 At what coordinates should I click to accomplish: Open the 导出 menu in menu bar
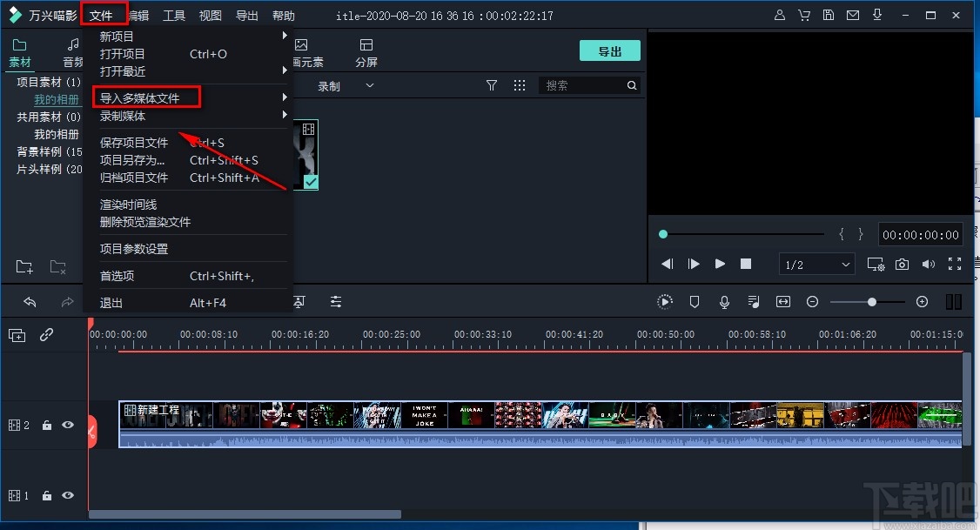click(247, 16)
